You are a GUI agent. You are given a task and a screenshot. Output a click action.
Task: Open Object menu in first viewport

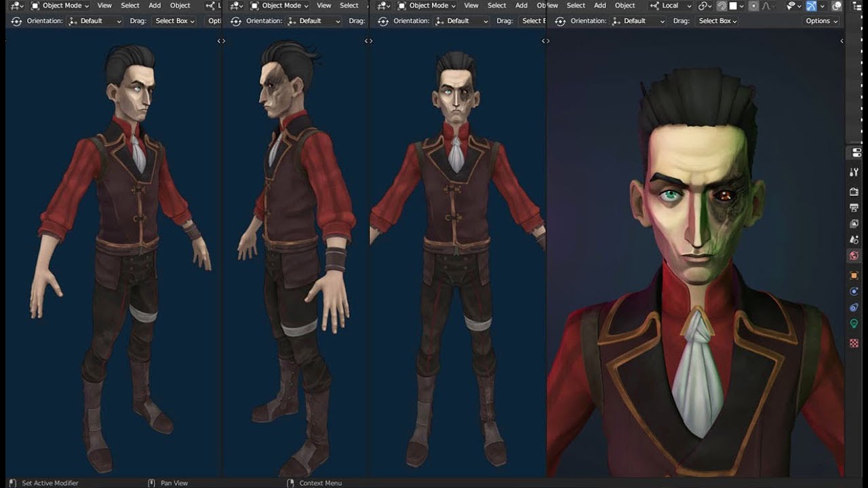[x=180, y=5]
